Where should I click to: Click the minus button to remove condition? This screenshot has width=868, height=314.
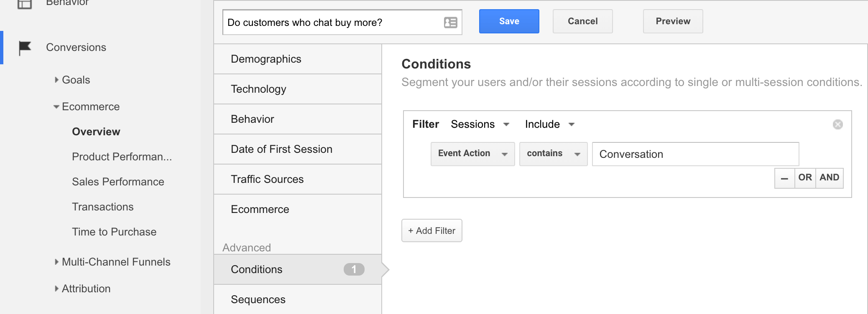(784, 178)
